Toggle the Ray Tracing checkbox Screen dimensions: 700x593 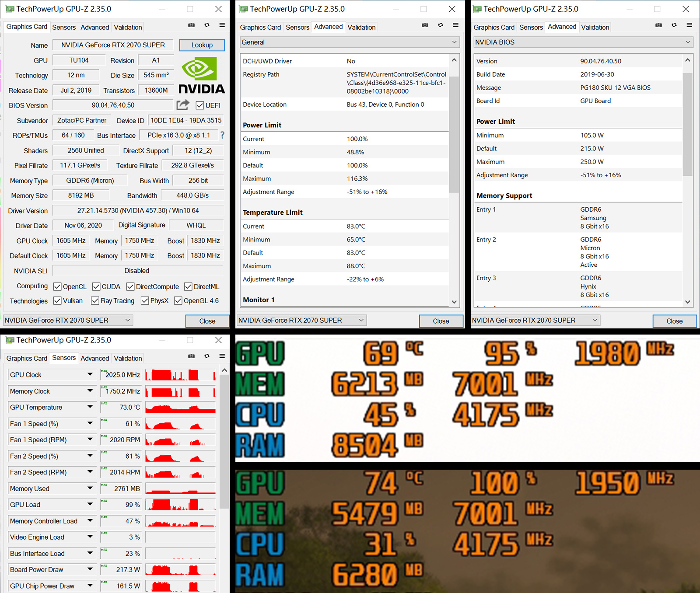95,301
